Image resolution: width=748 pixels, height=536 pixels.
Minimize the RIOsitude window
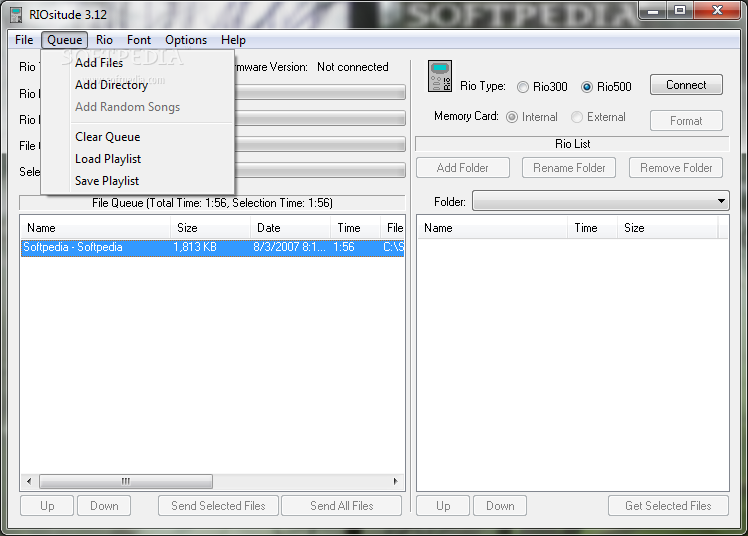(x=653, y=10)
